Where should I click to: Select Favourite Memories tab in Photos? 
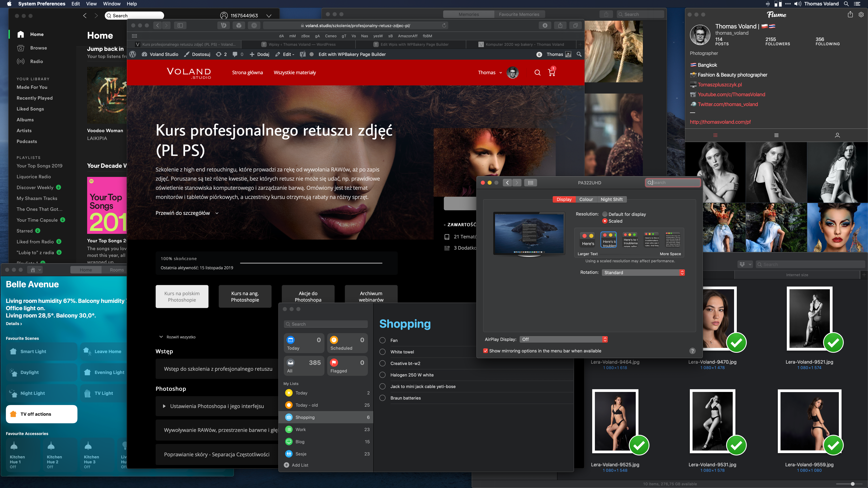coord(519,14)
